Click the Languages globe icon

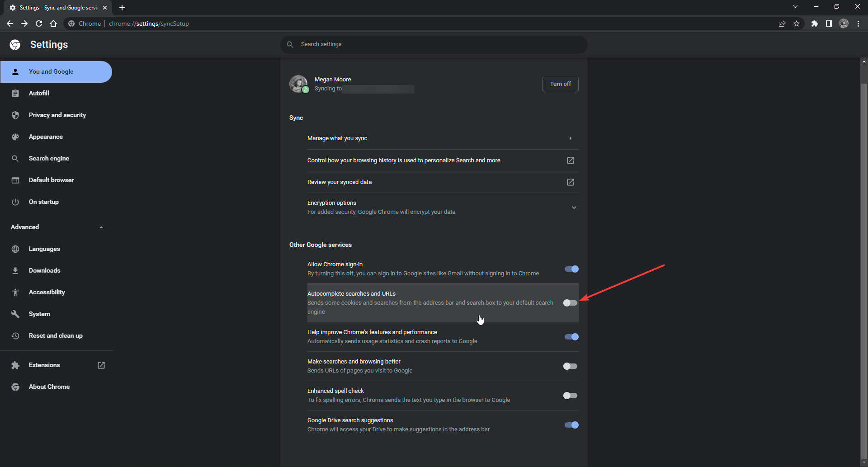[x=15, y=249]
